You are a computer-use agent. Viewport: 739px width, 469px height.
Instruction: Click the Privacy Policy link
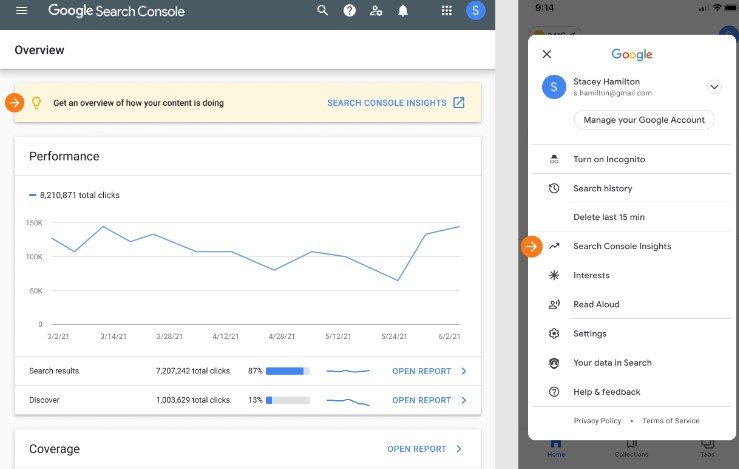[x=597, y=421]
